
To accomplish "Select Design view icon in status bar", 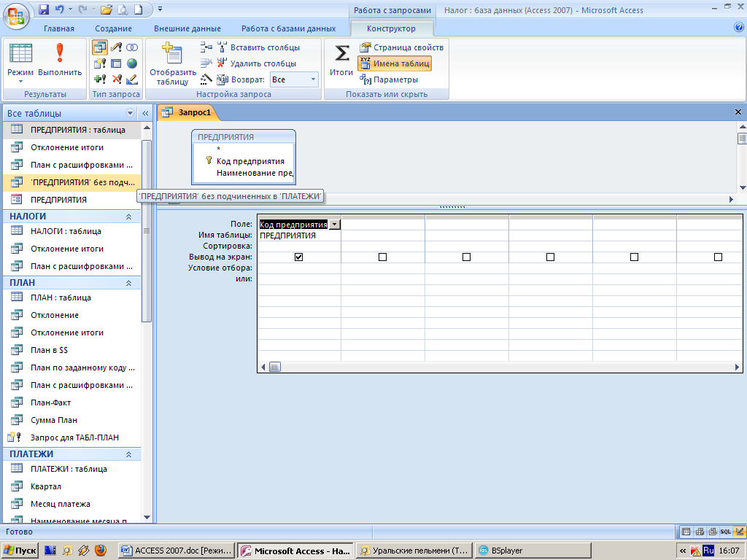I will pyautogui.click(x=740, y=532).
